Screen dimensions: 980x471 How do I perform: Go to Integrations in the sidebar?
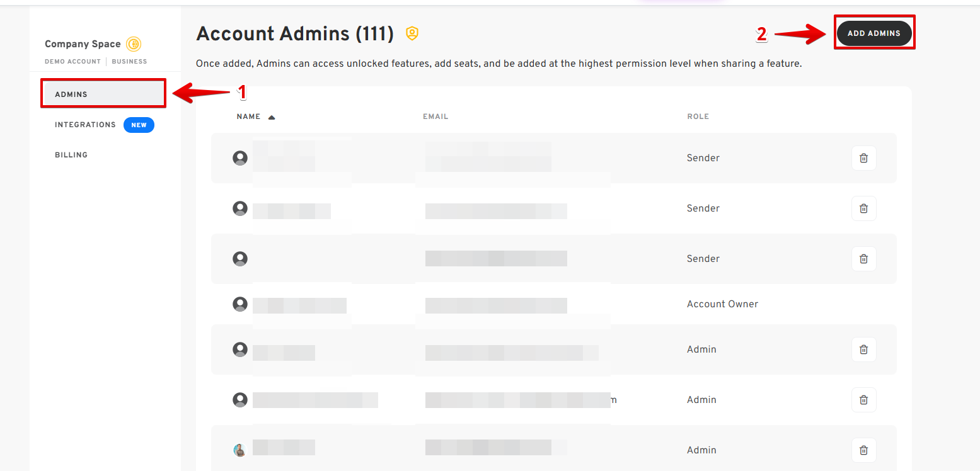pos(85,125)
